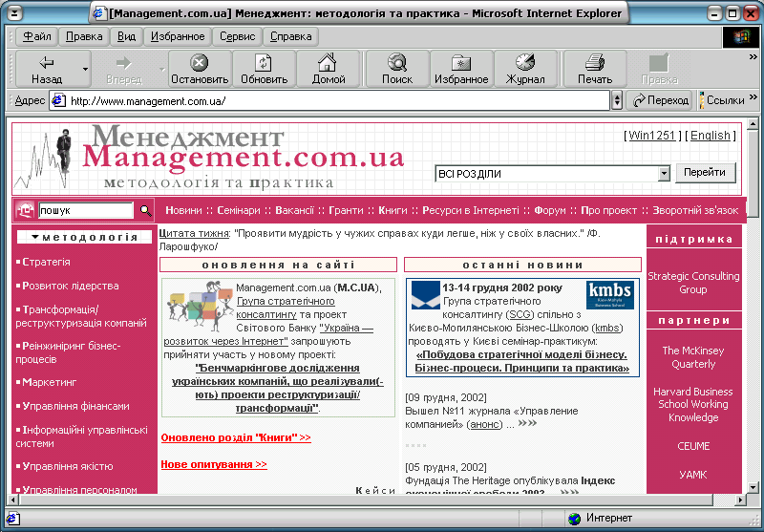Viewport: 764px width, 532px height.
Task: Click the Печать (Print) toolbar icon
Action: click(595, 63)
